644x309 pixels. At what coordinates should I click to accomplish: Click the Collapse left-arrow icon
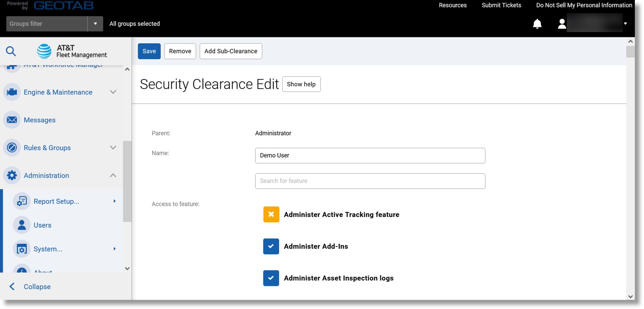tap(12, 286)
